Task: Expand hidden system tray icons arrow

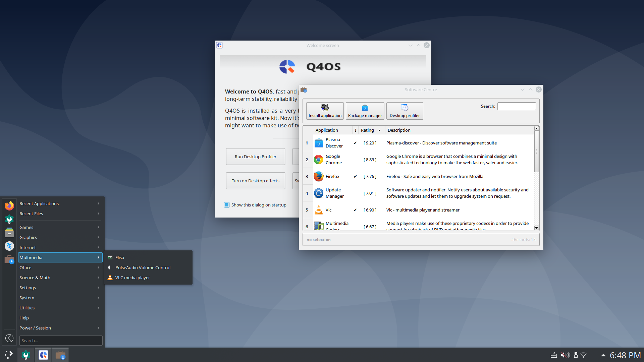Action: [x=603, y=355]
